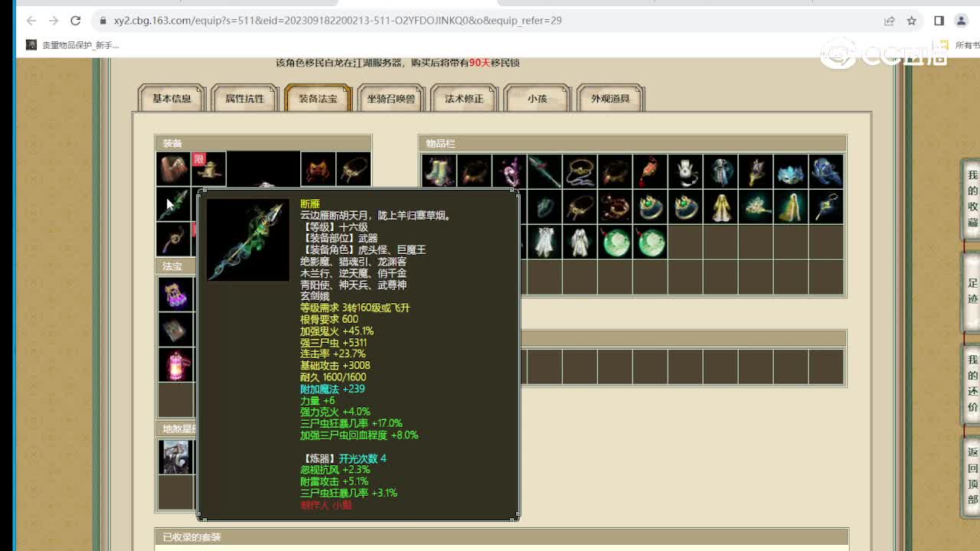Select the first green-gem gold ring

[650, 207]
